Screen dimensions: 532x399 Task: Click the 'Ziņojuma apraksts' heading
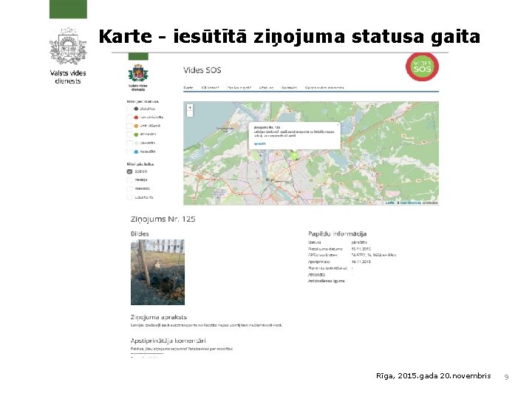pyautogui.click(x=159, y=317)
